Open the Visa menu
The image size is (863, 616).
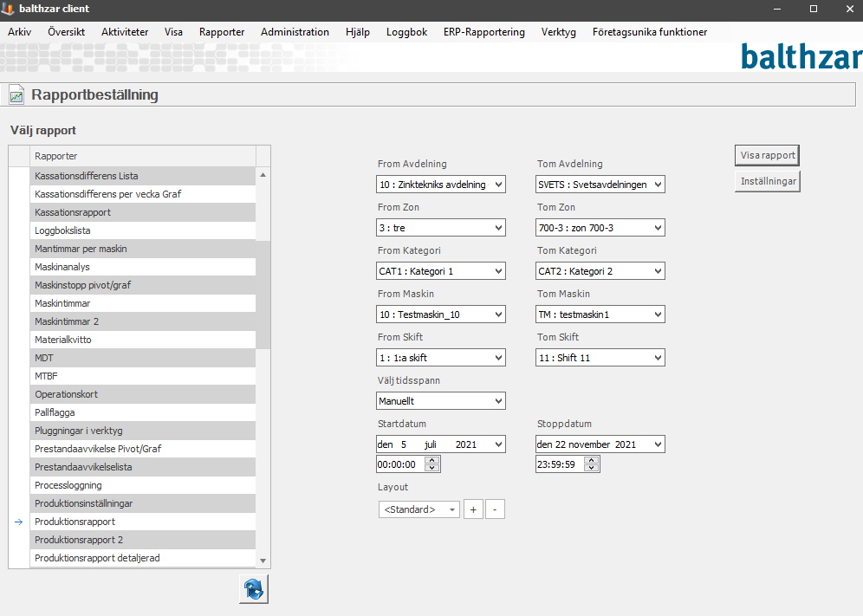(x=173, y=32)
